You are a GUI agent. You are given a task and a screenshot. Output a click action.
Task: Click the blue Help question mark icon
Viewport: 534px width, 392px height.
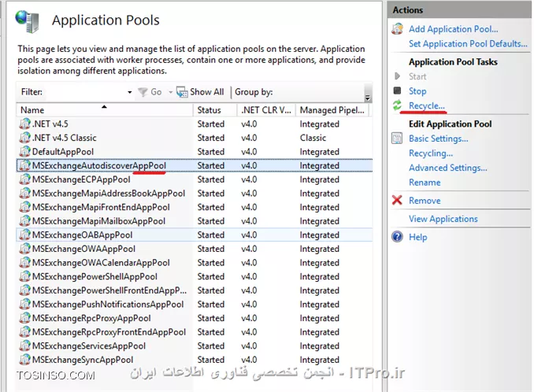coord(397,236)
